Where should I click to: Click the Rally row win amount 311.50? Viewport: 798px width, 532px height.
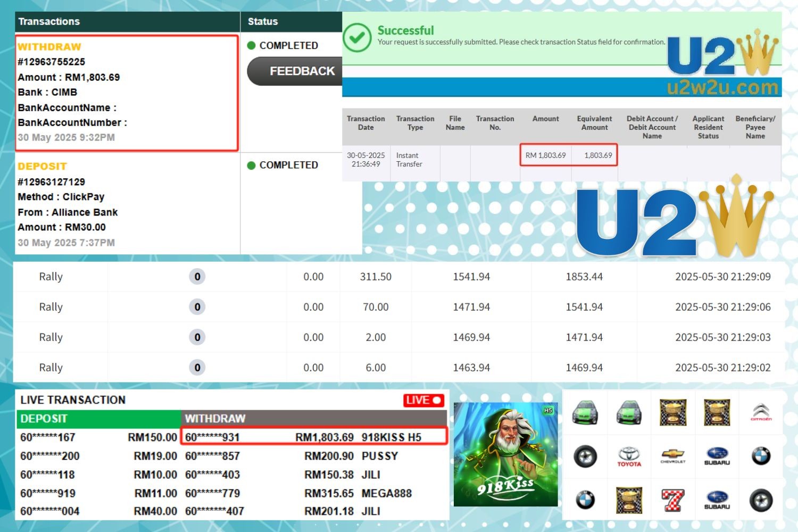click(376, 277)
